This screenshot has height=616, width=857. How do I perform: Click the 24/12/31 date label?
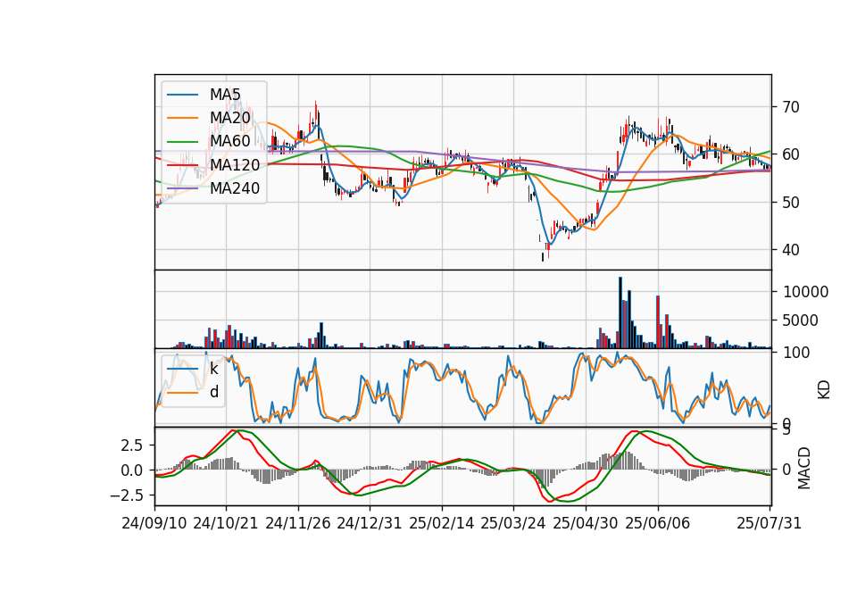[x=370, y=523]
